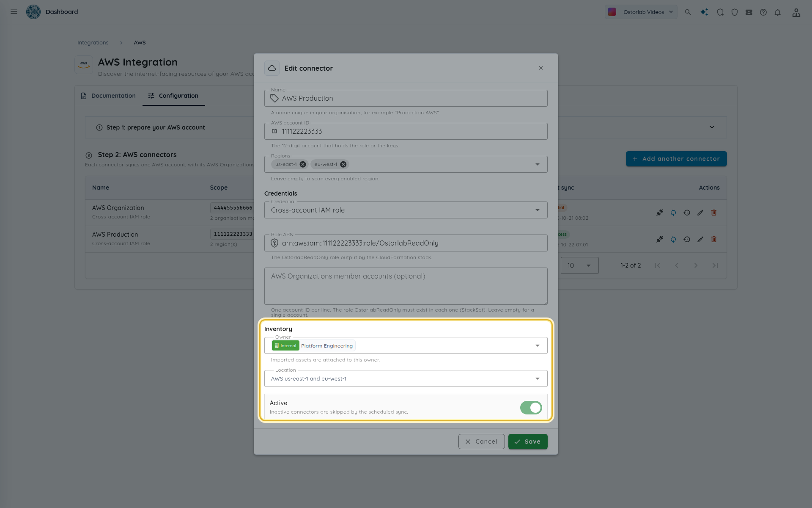Click the Organizations member accounts textarea
812x508 pixels.
406,286
